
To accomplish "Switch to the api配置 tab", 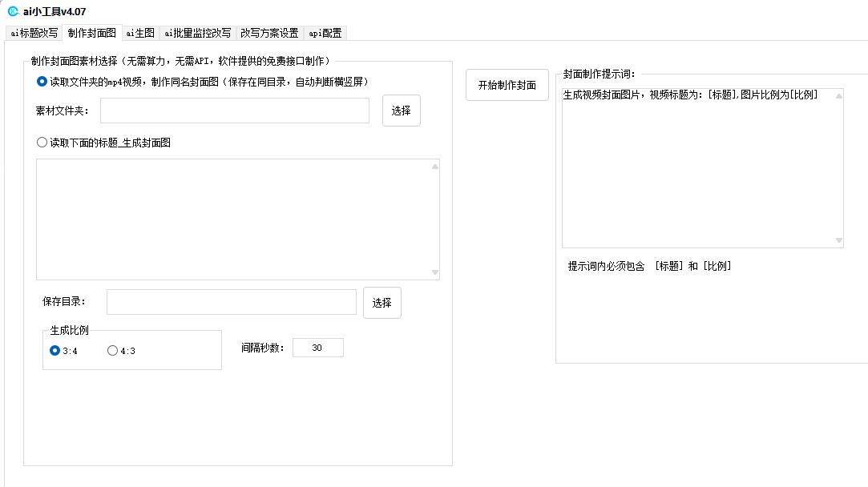I will tap(325, 33).
